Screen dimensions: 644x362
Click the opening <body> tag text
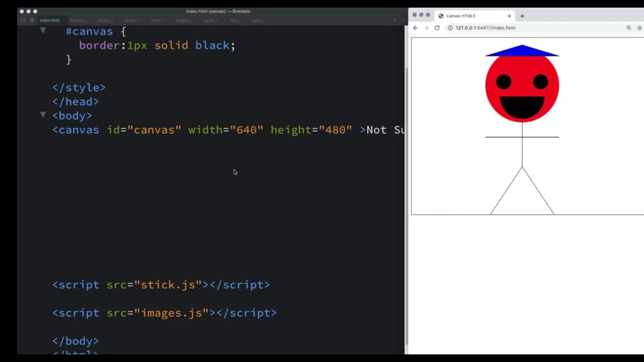[x=72, y=116]
